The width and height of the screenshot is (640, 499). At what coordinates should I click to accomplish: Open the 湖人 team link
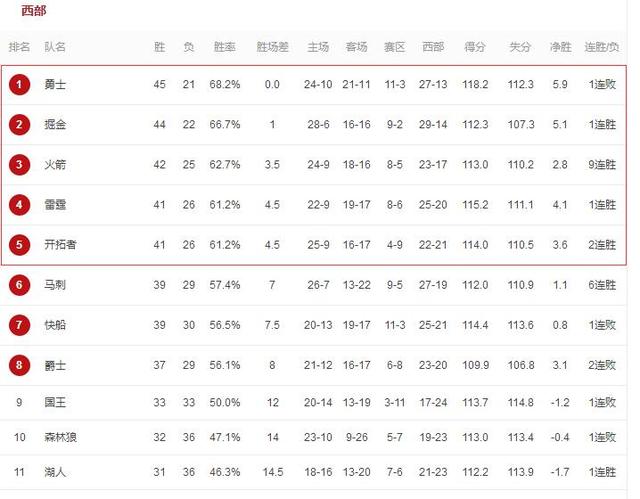(x=55, y=472)
